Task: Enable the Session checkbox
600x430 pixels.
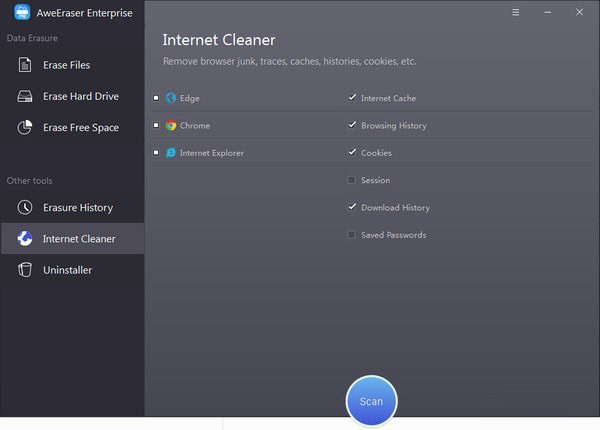Action: (x=351, y=180)
